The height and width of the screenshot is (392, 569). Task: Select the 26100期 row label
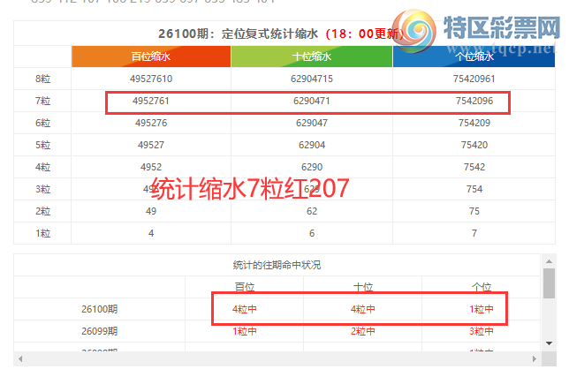98,309
